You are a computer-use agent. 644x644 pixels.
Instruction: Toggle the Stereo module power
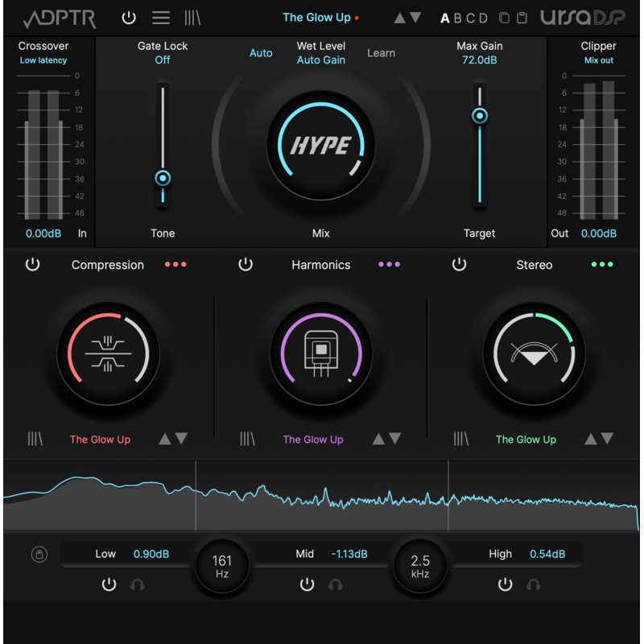pyautogui.click(x=459, y=264)
